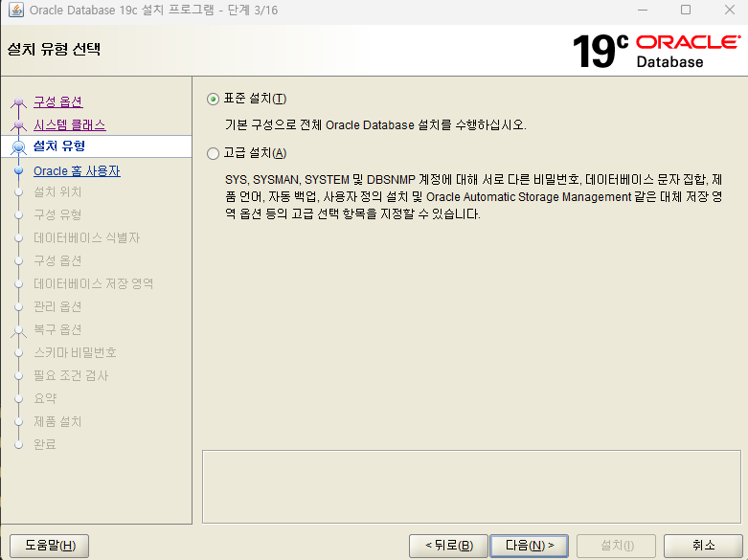748x560 pixels.
Task: Click the description paragraph under 고급 설치
Action: tap(473, 196)
